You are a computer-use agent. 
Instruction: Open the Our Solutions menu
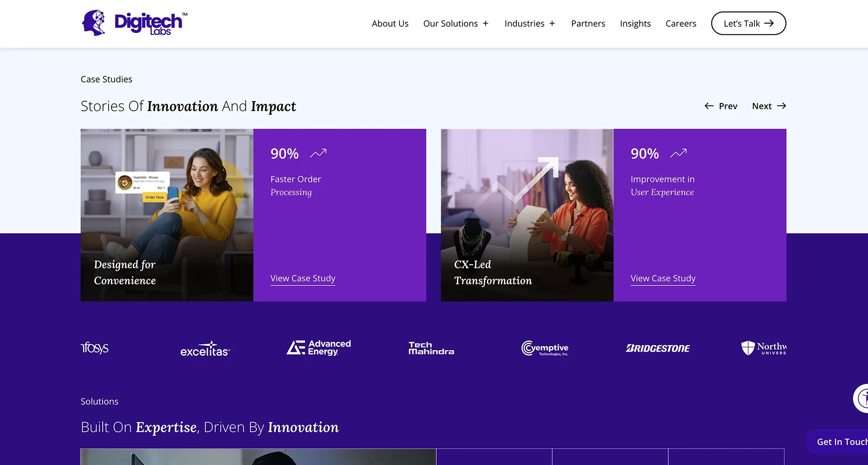click(x=450, y=23)
